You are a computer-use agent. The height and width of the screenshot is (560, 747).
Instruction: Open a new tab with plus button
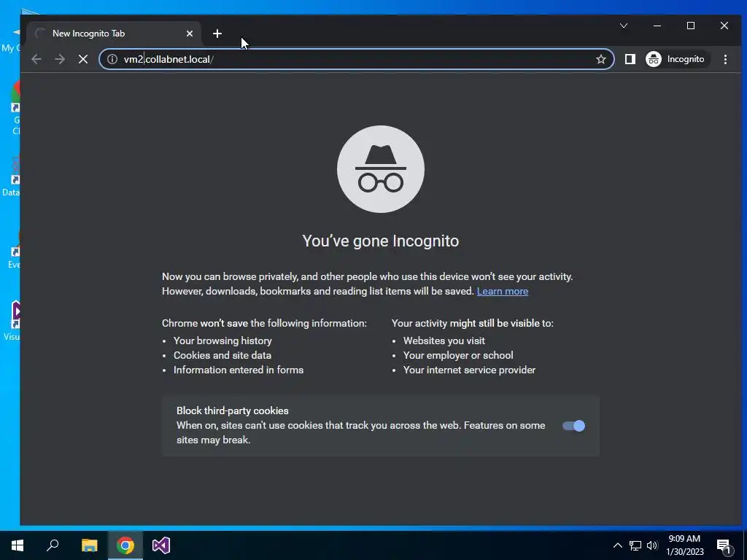pos(217,34)
